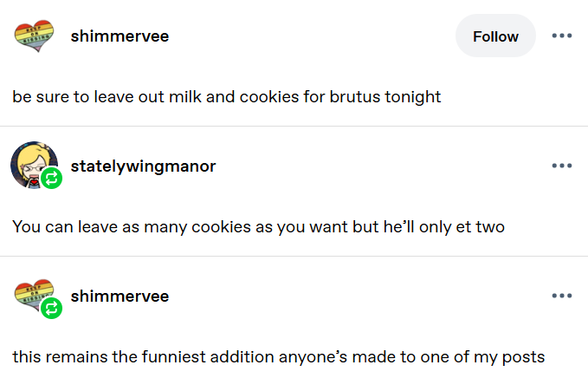
Task: Click the word "cookies" in statelywingmanor's reply
Action: 221,227
